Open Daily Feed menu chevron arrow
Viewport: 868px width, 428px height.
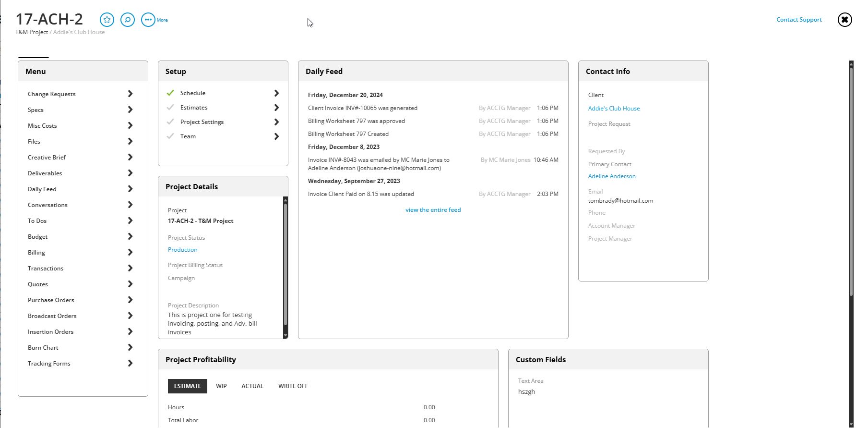pyautogui.click(x=130, y=189)
